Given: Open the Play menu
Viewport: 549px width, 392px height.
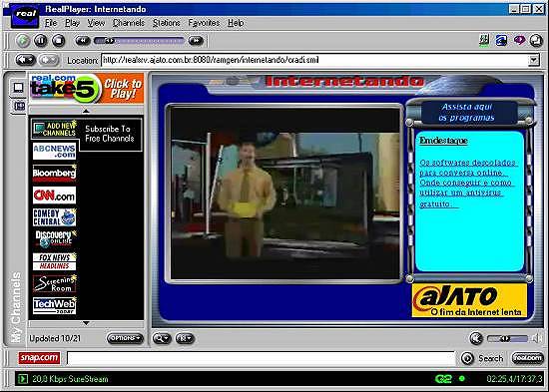Looking at the screenshot, I should [73, 23].
